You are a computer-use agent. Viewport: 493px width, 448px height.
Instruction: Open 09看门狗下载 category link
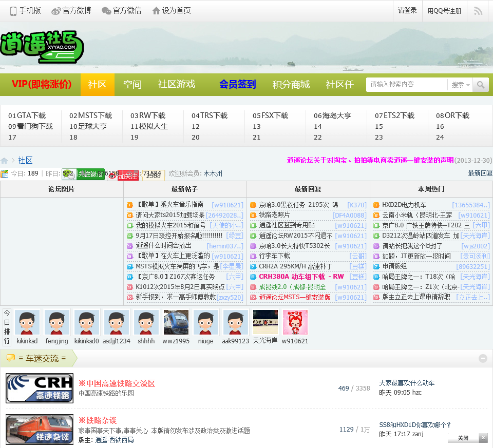point(30,126)
